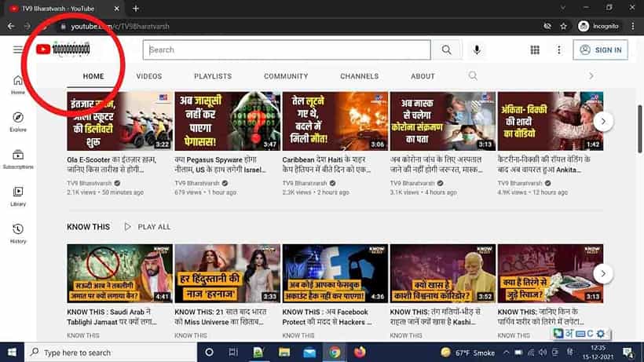Switch to the PLAYLISTS tab

pos(213,76)
